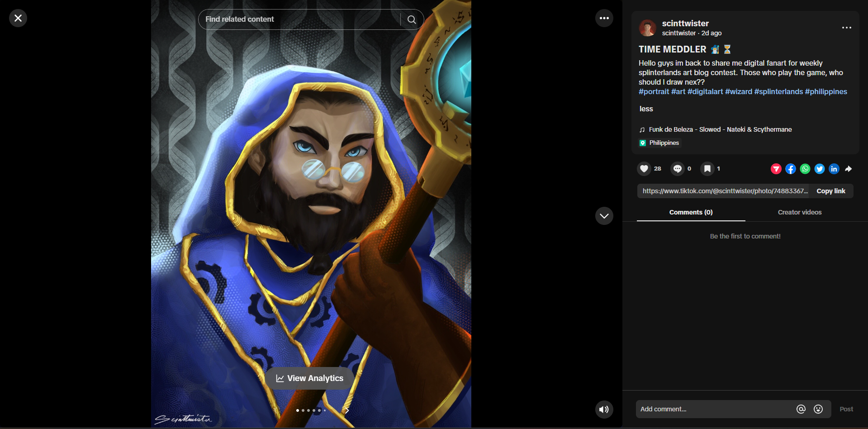This screenshot has width=868, height=429.
Task: Open scinttwister username link
Action: coord(685,24)
